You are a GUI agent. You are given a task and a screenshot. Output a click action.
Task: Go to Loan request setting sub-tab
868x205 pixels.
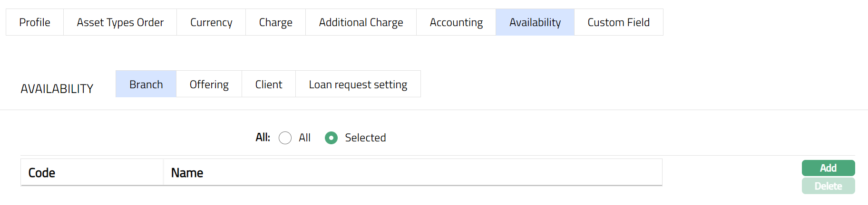point(358,84)
